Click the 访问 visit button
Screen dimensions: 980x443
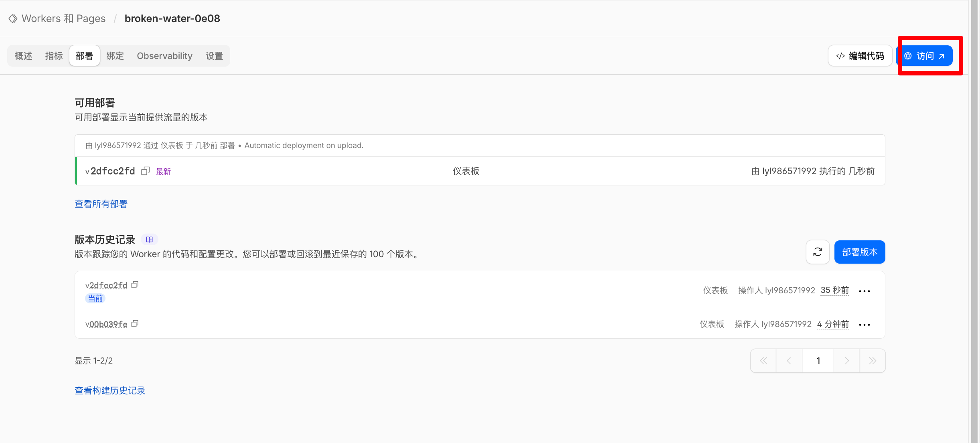pyautogui.click(x=925, y=56)
